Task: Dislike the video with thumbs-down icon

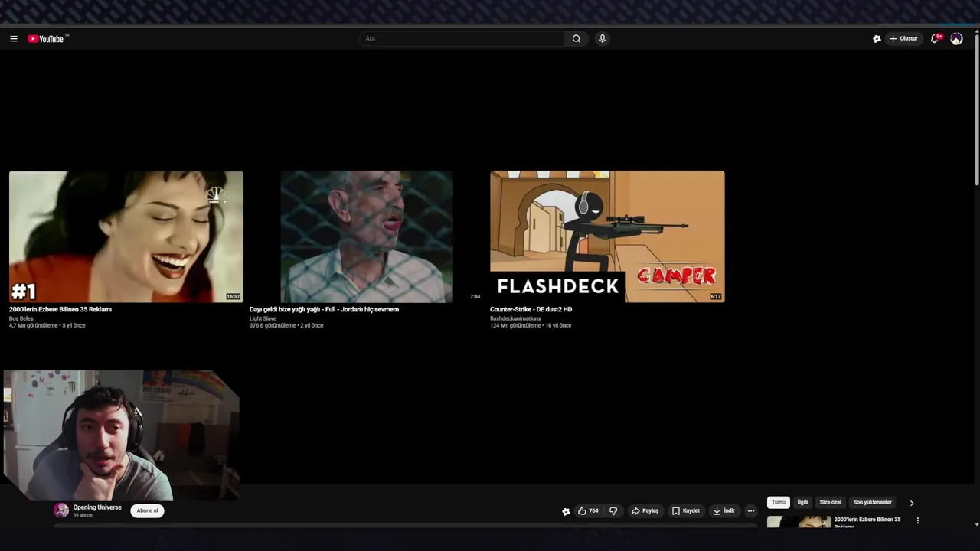Action: tap(613, 510)
